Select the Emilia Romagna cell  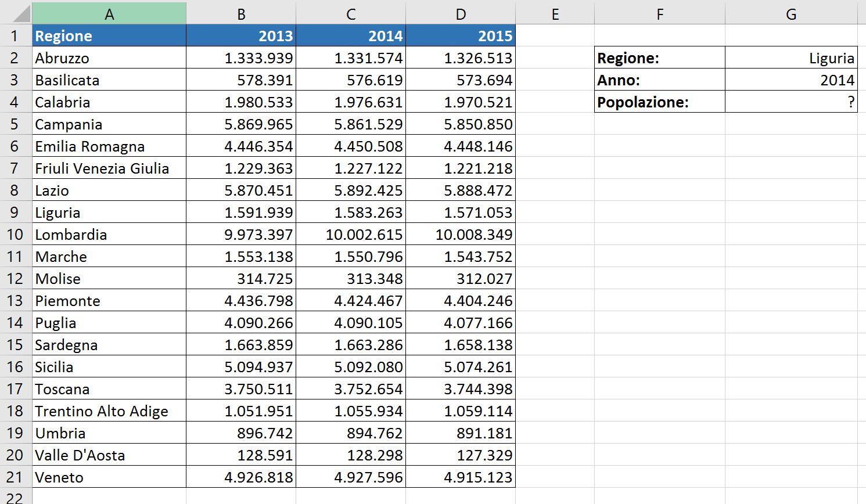coord(109,146)
